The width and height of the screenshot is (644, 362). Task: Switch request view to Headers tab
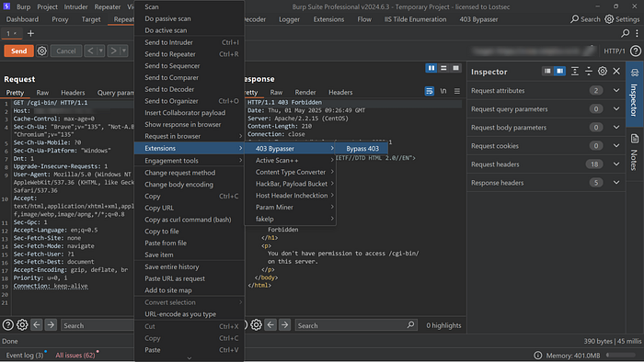pos(73,93)
